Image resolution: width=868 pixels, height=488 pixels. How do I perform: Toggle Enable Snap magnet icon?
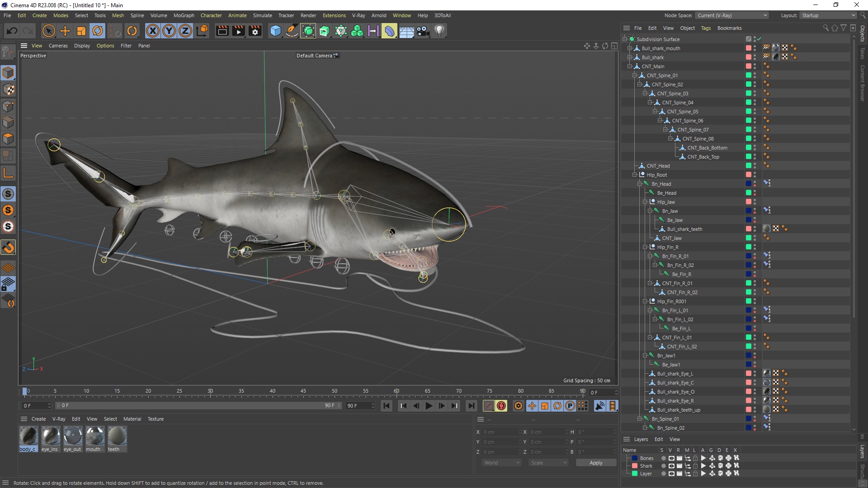click(8, 247)
